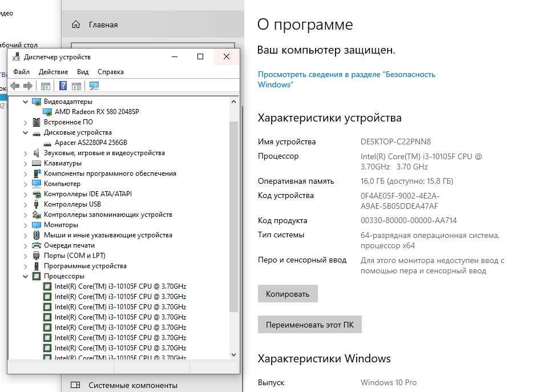This screenshot has width=537, height=392.
Task: Click the Windows 10 Pro edition value
Action: 389,382
